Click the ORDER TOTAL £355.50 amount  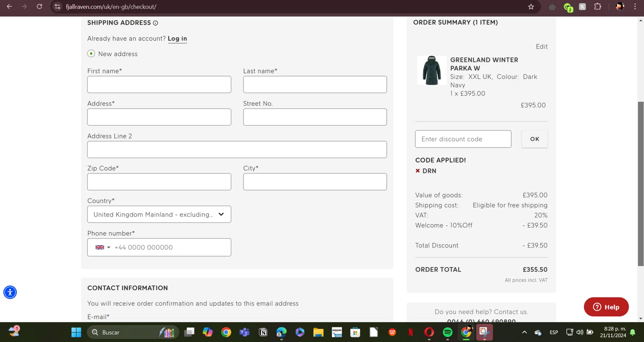[x=535, y=270]
